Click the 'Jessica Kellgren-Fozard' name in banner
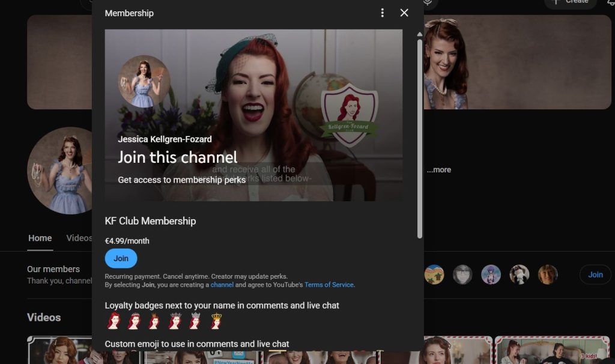Screen dimensions: 615x364 pyautogui.click(x=165, y=139)
